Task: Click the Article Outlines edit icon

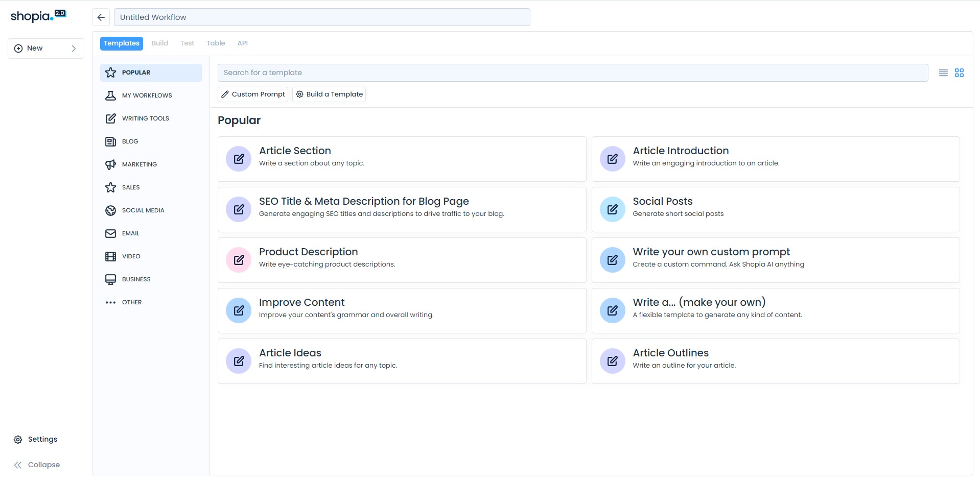Action: [x=612, y=361]
